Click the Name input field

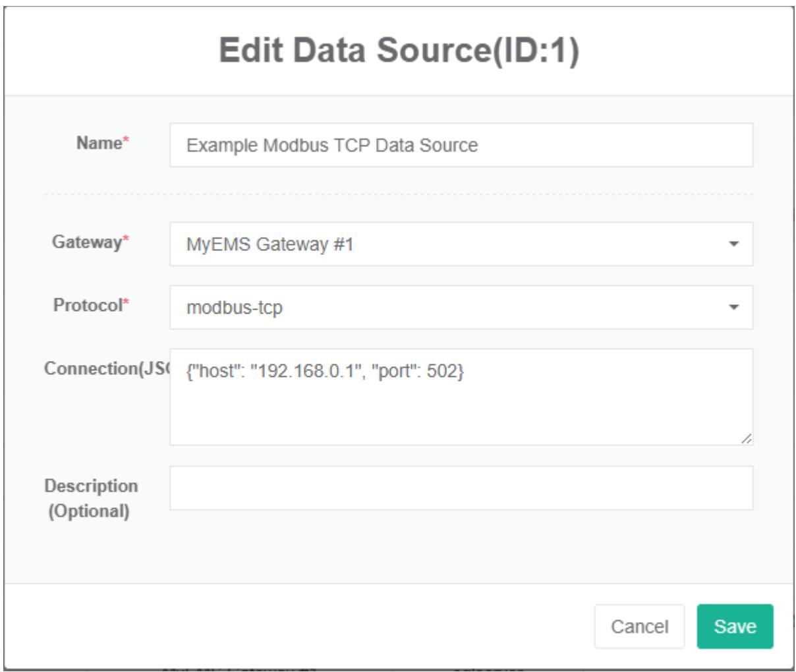(x=461, y=145)
